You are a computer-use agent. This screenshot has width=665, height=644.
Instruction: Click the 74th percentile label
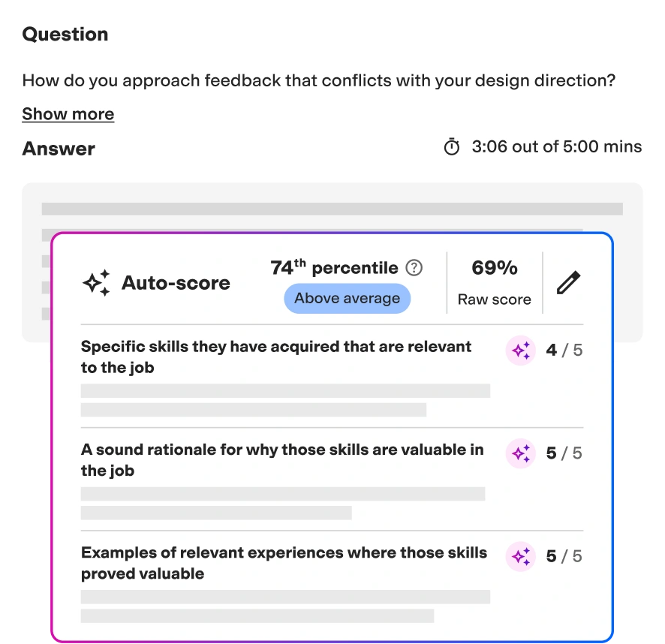point(334,268)
